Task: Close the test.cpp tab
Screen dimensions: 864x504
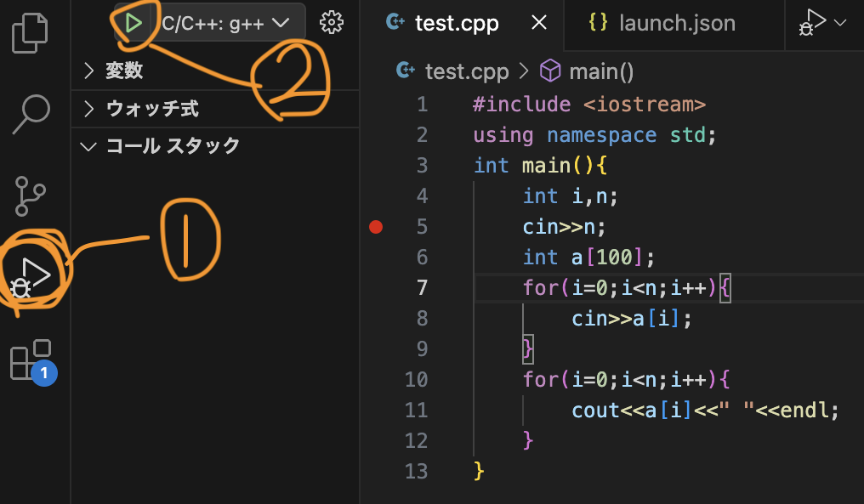Action: 538,24
